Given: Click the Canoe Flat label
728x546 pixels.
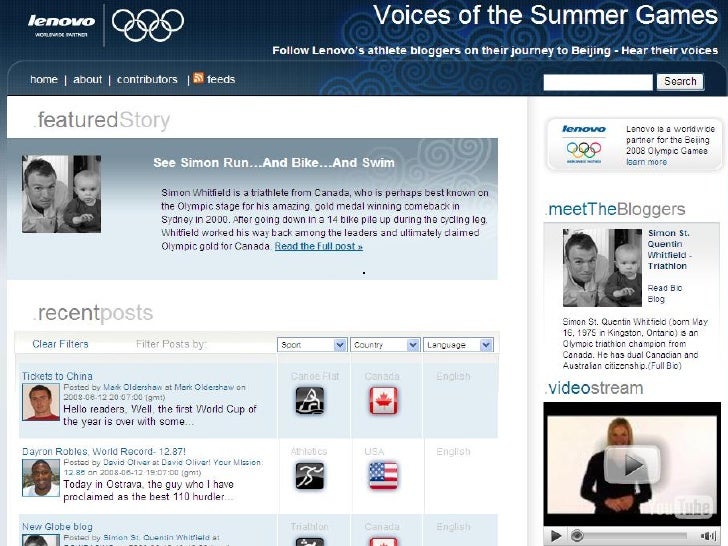Looking at the screenshot, I should click(315, 376).
